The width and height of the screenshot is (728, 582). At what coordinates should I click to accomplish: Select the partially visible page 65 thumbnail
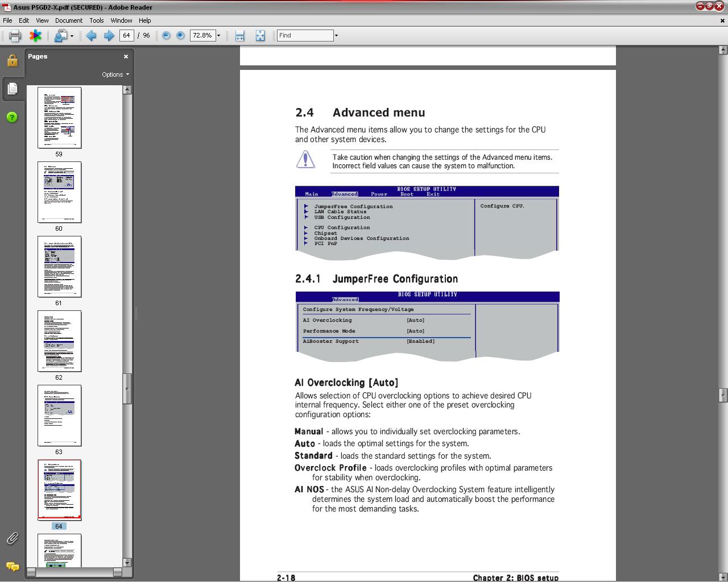click(59, 550)
